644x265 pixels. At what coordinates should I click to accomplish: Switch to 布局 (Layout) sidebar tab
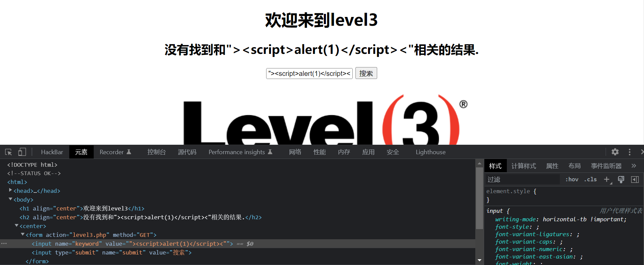(x=574, y=166)
